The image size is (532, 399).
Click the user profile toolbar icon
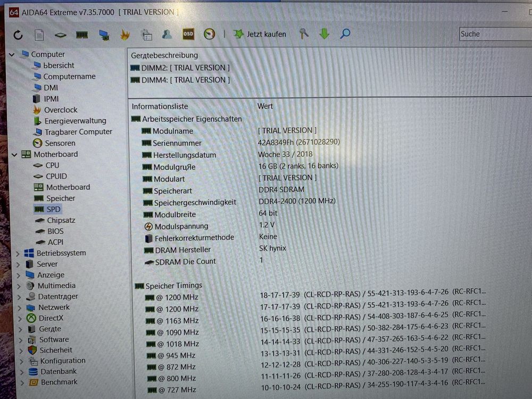[167, 34]
